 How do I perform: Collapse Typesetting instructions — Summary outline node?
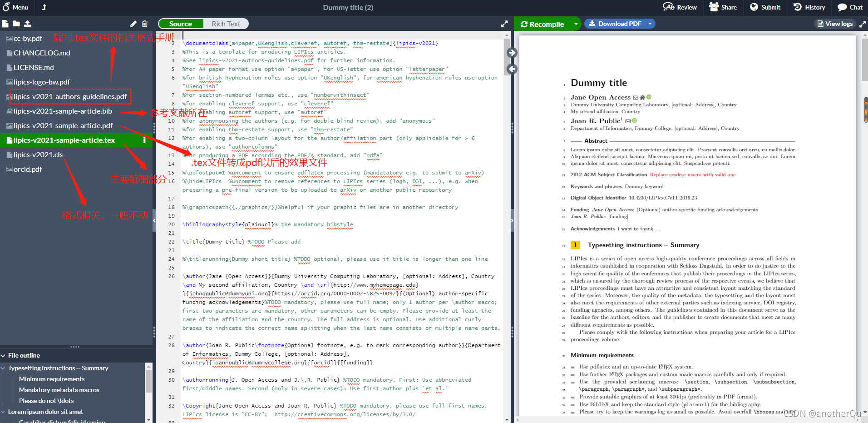click(x=3, y=368)
